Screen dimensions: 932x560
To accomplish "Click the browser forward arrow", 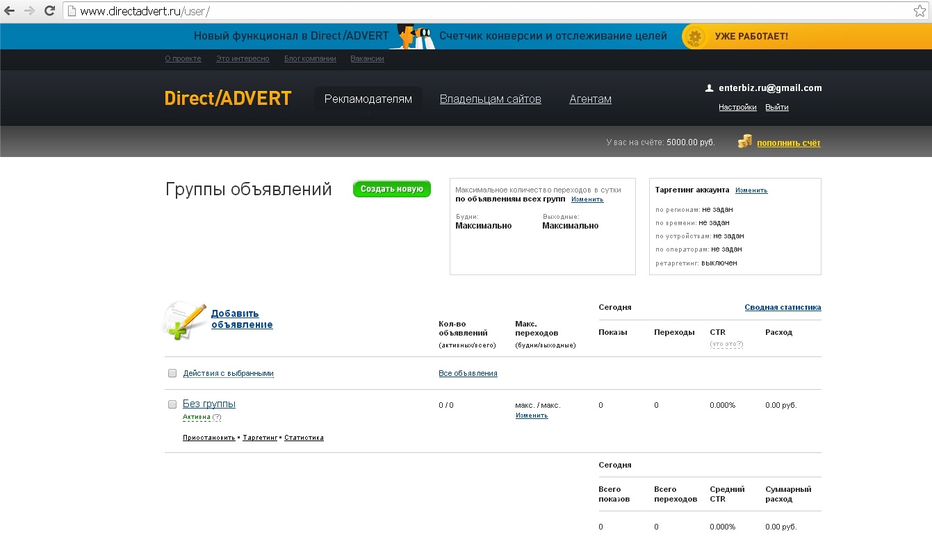I will tap(29, 11).
